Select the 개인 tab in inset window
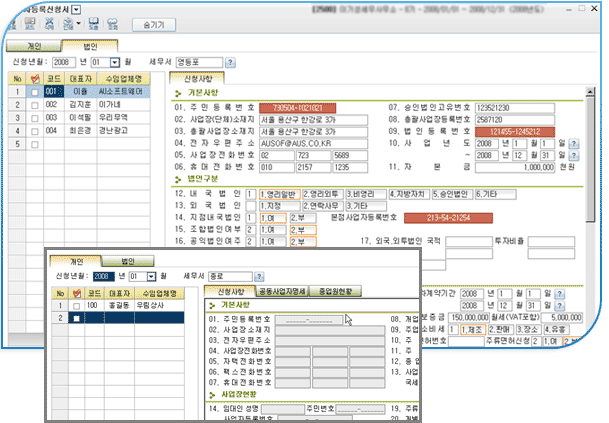 76,261
